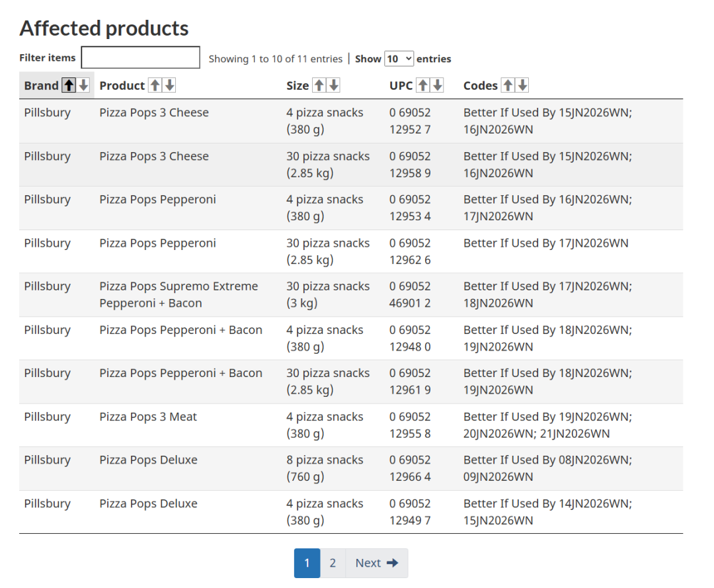Sort Product column ascending arrow
The image size is (714, 588).
coord(155,85)
